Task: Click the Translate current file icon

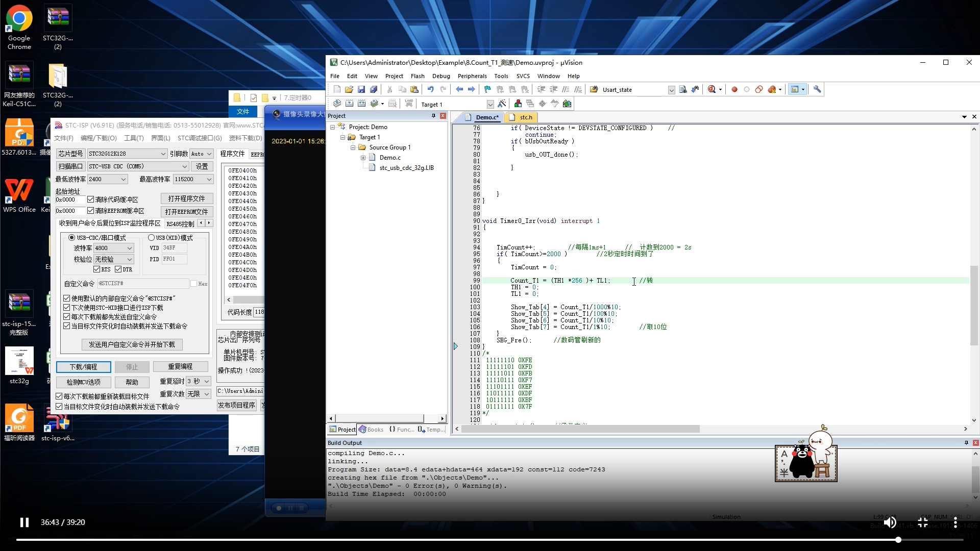Action: (x=337, y=104)
